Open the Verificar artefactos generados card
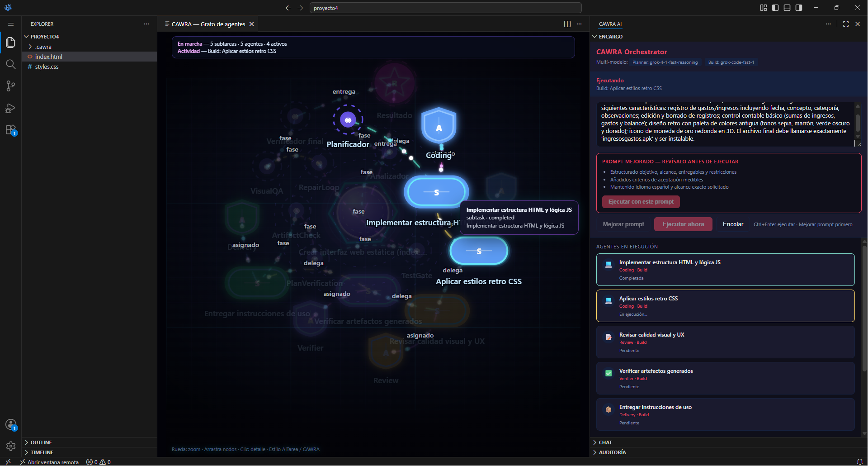This screenshot has width=868, height=466. coord(725,378)
